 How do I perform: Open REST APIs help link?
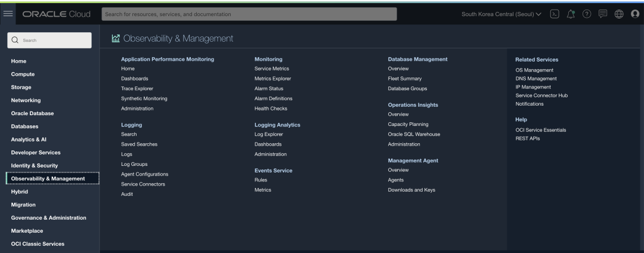pos(527,138)
